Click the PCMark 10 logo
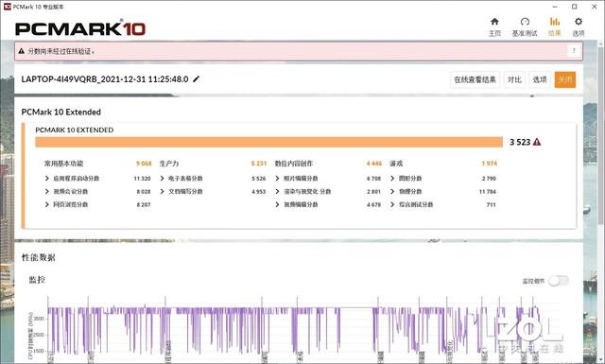Screen dimensions: 605x364 [x=80, y=28]
